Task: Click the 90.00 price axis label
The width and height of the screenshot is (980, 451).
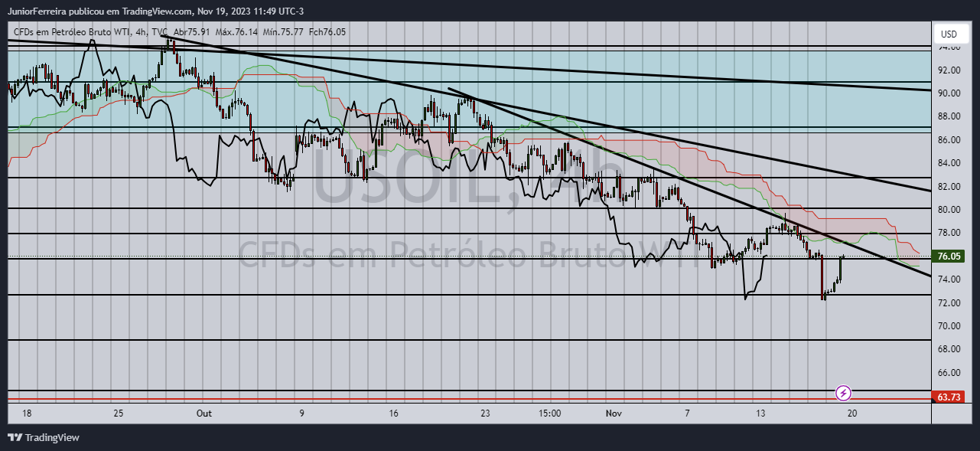Action: pos(949,93)
